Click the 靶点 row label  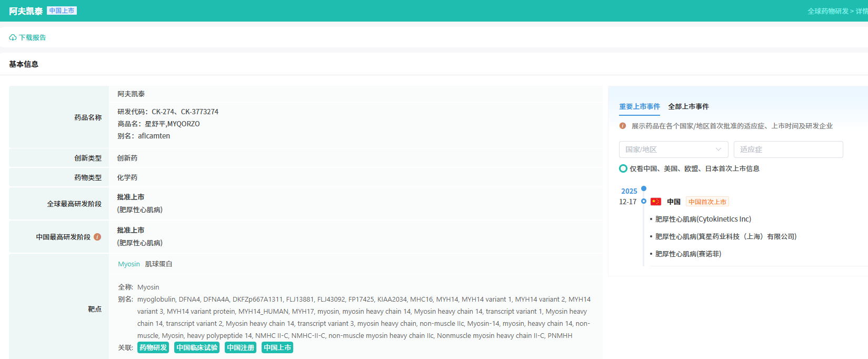(95, 309)
